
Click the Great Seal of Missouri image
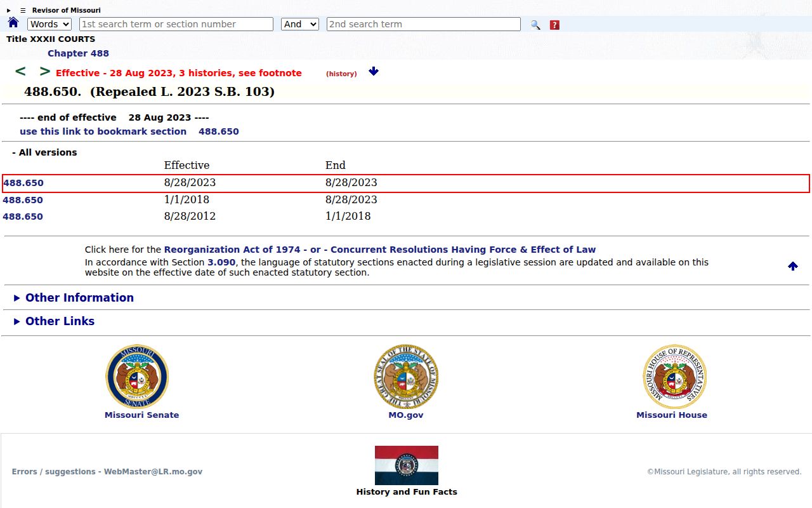406,377
